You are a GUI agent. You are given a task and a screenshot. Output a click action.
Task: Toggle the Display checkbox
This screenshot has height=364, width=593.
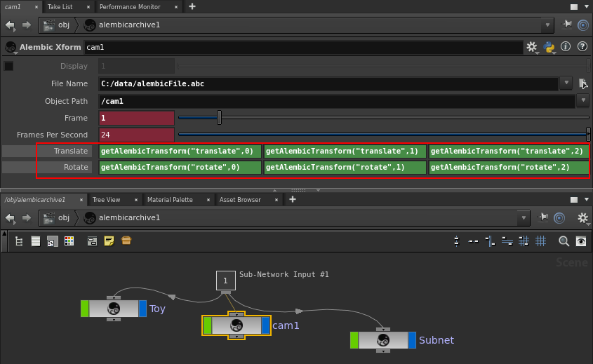(x=8, y=66)
